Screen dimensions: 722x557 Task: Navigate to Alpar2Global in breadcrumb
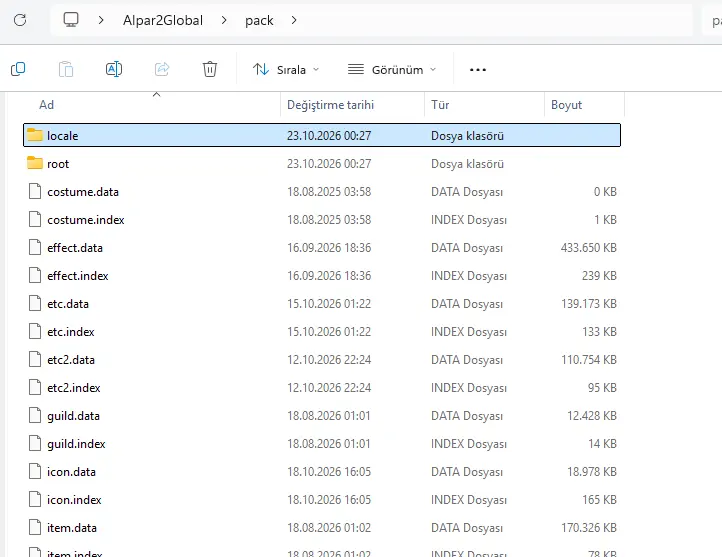click(163, 20)
